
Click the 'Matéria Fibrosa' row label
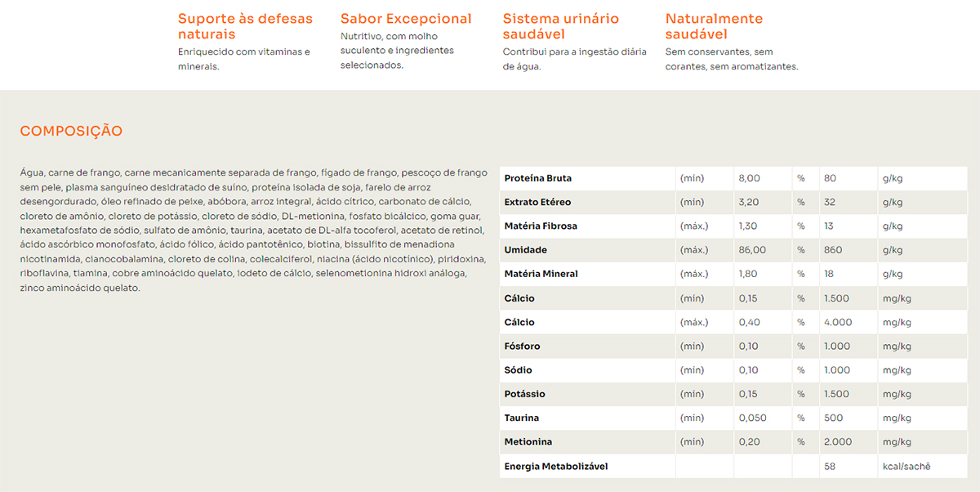(540, 226)
